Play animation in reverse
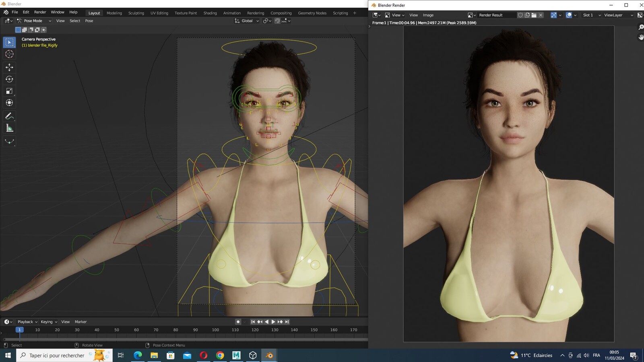Viewport: 644px width, 362px height. pyautogui.click(x=266, y=322)
